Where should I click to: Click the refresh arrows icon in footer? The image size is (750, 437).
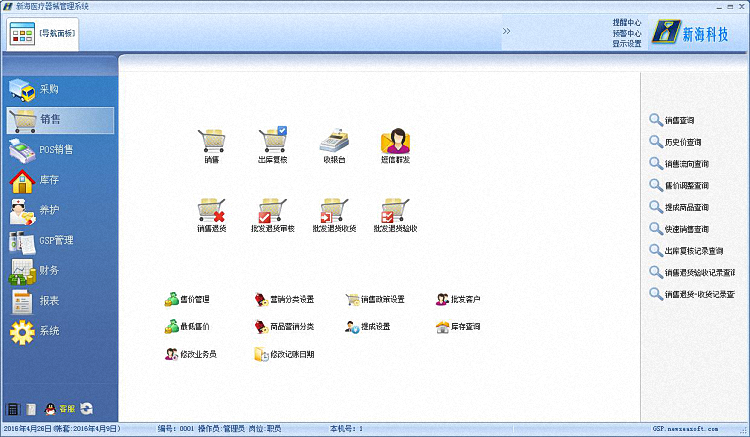[x=87, y=408]
